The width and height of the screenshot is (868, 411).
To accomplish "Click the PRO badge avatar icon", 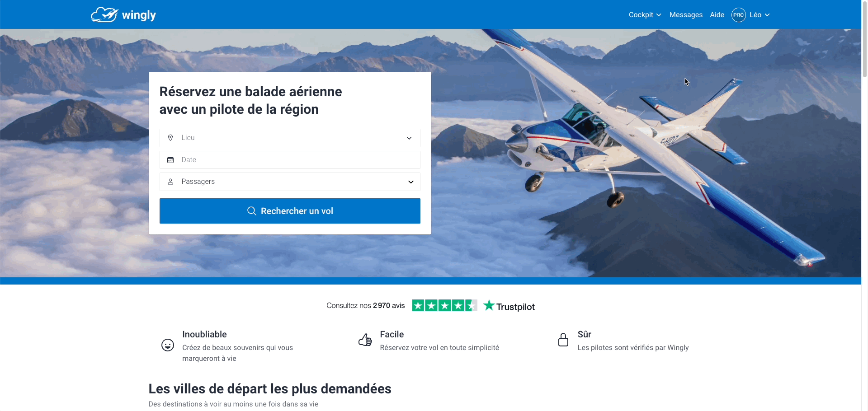I will pyautogui.click(x=738, y=15).
